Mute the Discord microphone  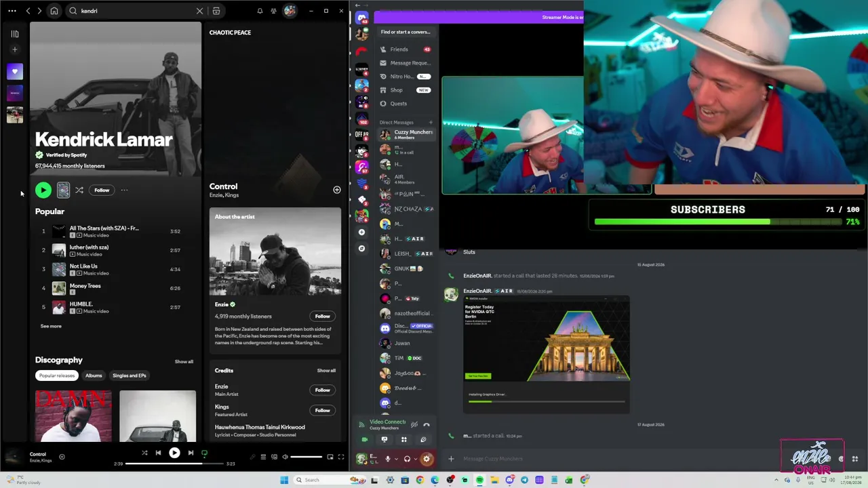tap(388, 459)
